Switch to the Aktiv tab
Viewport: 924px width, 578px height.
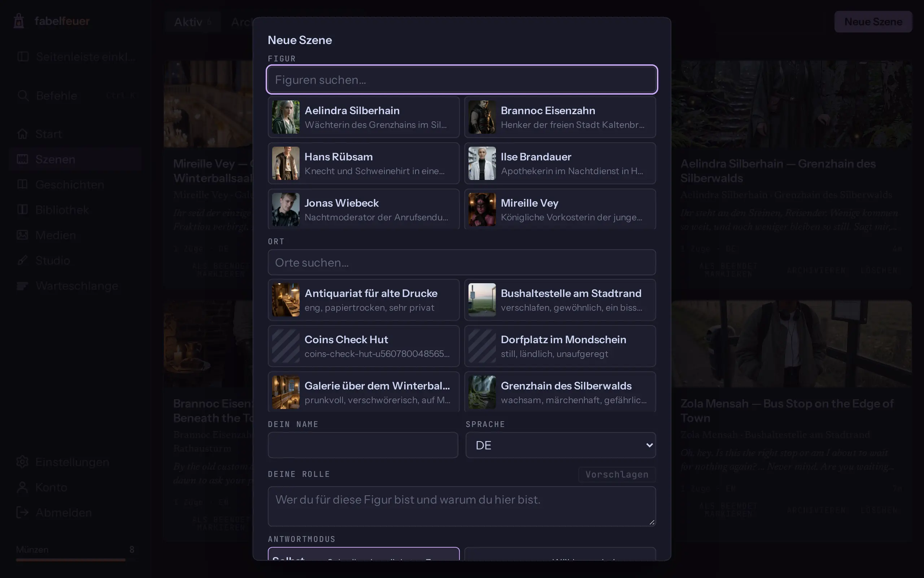coord(193,22)
